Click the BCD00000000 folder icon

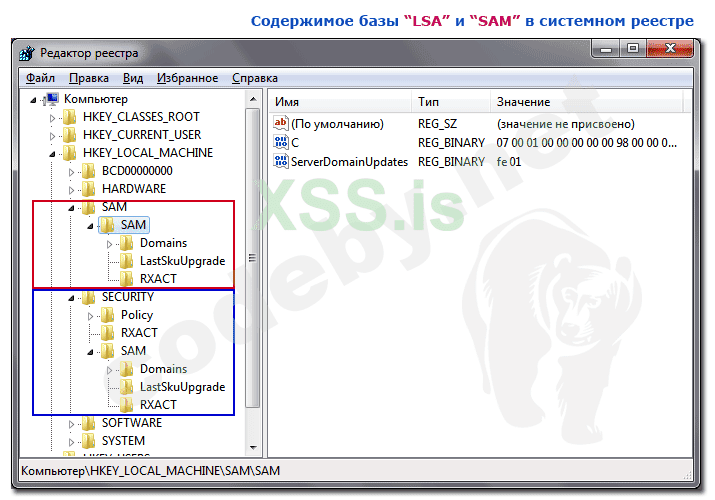[x=89, y=171]
